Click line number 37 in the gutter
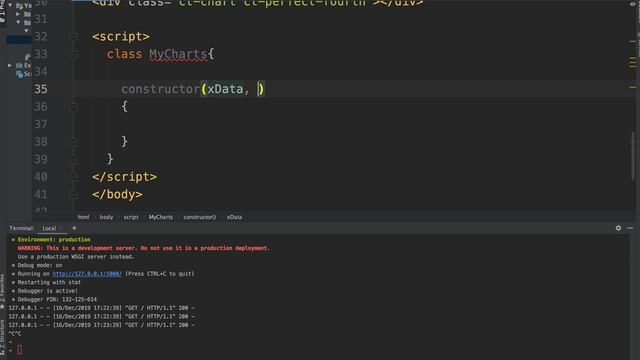Image resolution: width=640 pixels, height=360 pixels. (40, 124)
